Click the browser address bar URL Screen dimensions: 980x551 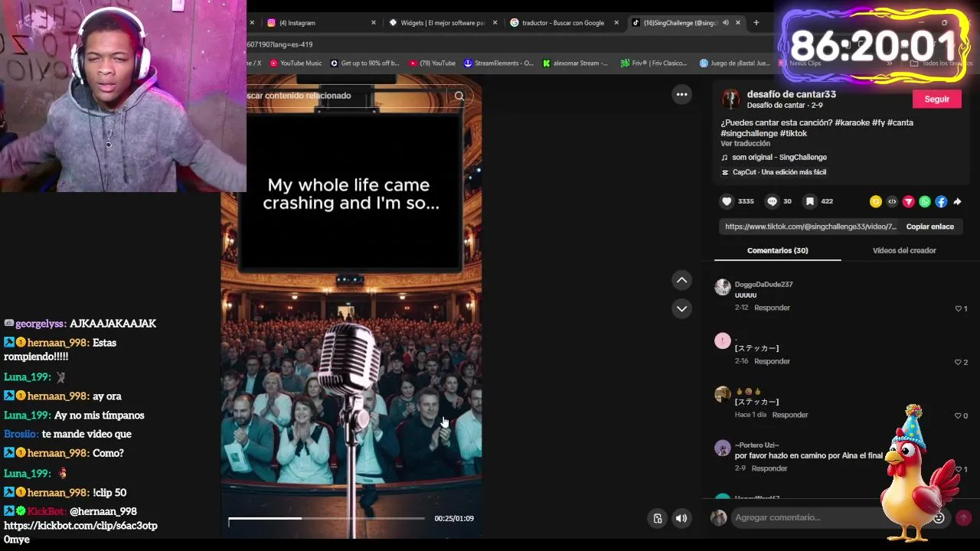point(279,44)
